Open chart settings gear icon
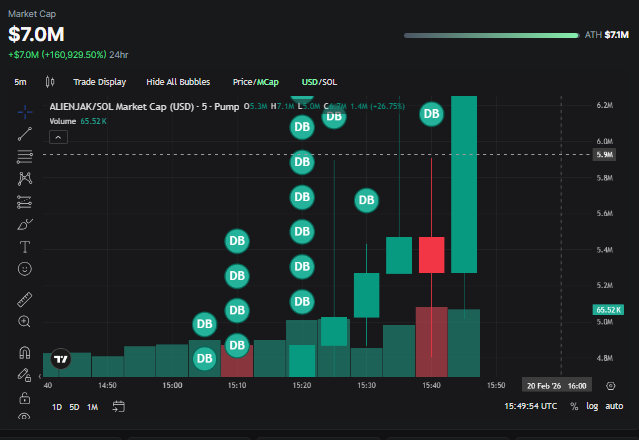 click(x=610, y=386)
